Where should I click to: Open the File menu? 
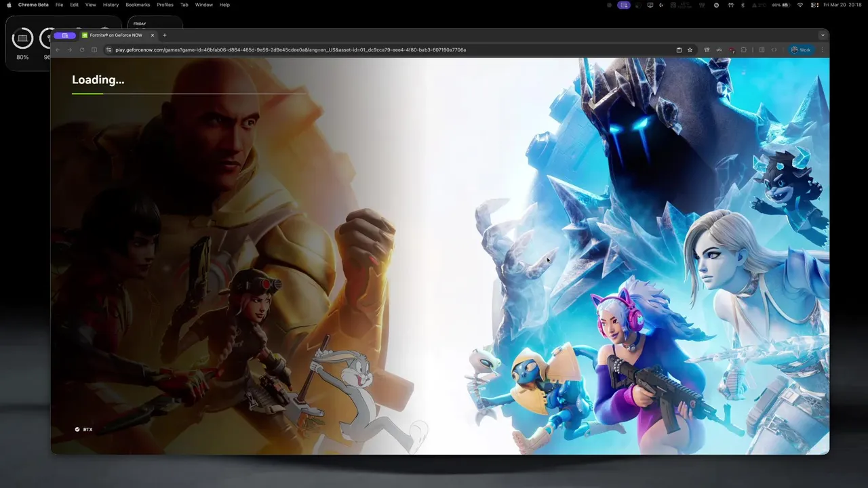coord(60,5)
